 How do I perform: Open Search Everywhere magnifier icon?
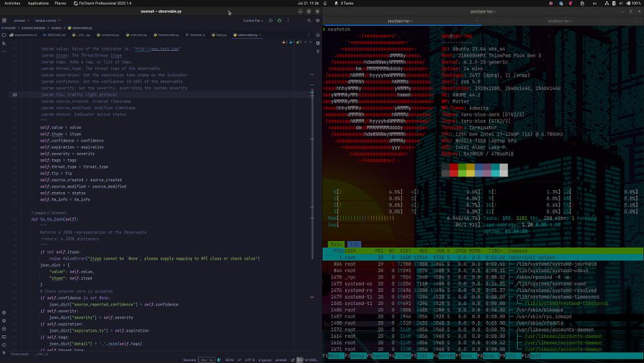(309, 20)
